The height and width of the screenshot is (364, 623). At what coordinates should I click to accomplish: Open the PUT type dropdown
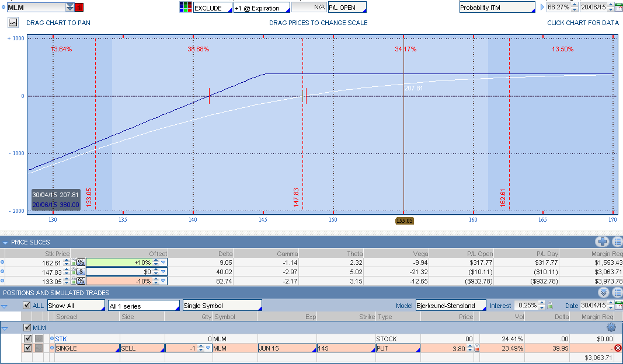(x=398, y=348)
